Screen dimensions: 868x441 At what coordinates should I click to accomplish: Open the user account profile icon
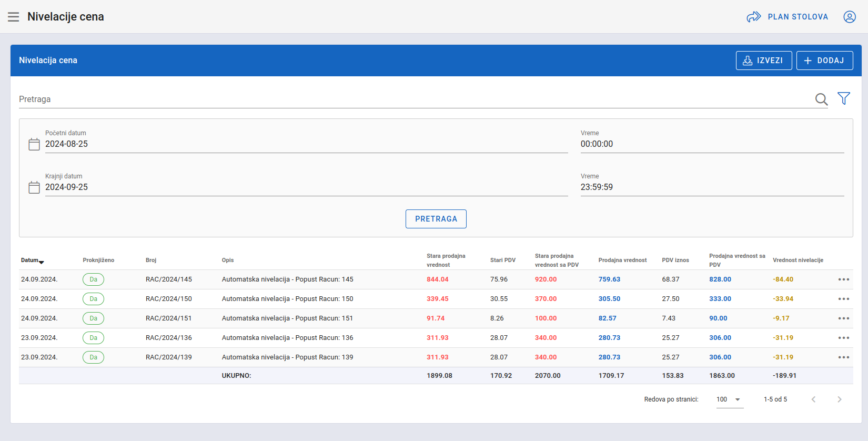pyautogui.click(x=850, y=17)
